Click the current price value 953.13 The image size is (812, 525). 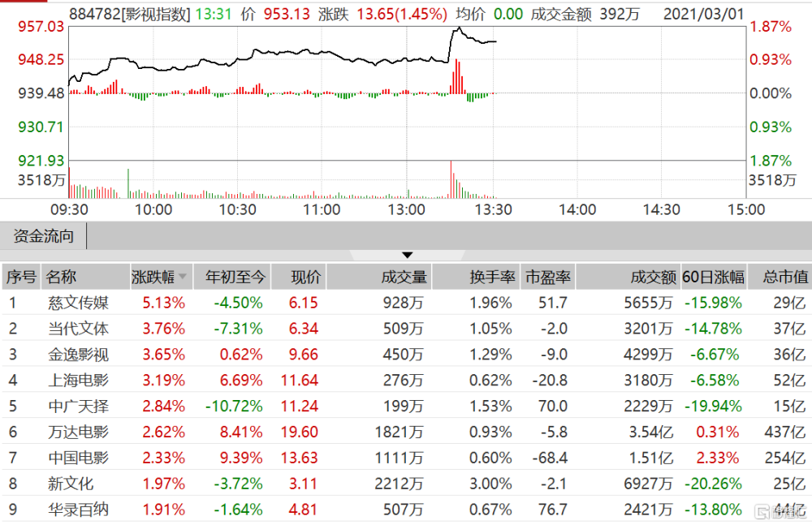tap(287, 14)
